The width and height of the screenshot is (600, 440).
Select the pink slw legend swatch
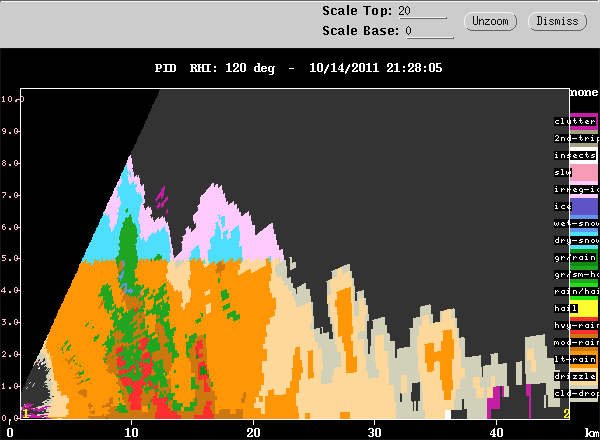pos(584,173)
